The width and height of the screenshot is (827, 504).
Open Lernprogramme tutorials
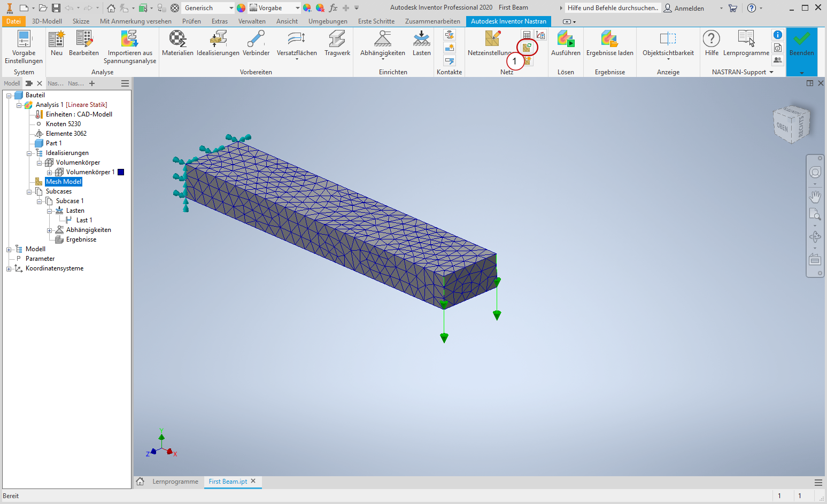746,43
